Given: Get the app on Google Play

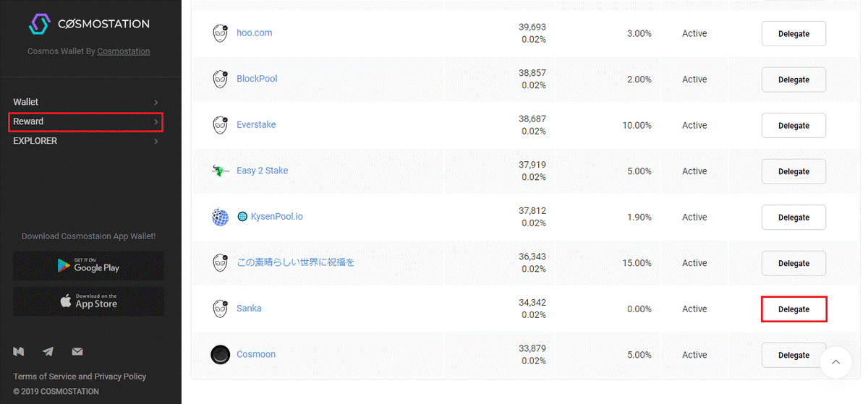Looking at the screenshot, I should coord(88,266).
